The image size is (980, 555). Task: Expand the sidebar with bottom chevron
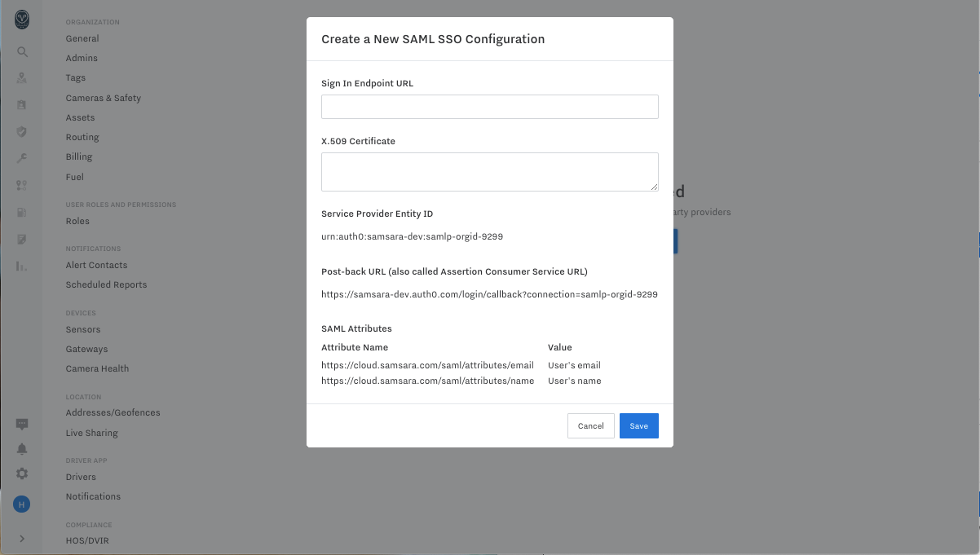(22, 539)
